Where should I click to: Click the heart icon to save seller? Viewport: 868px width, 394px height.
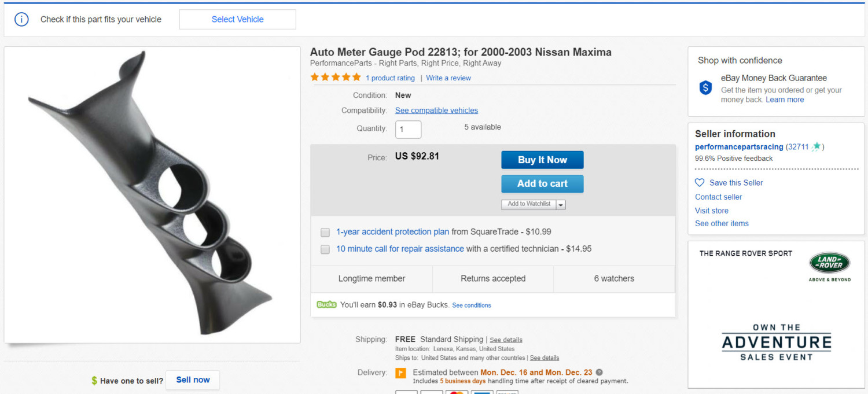click(700, 183)
